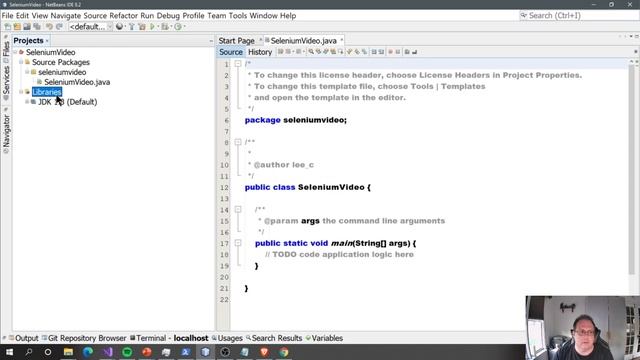This screenshot has width=640, height=360.
Task: Open the Projects panel dropdown arrow
Action: 47,41
